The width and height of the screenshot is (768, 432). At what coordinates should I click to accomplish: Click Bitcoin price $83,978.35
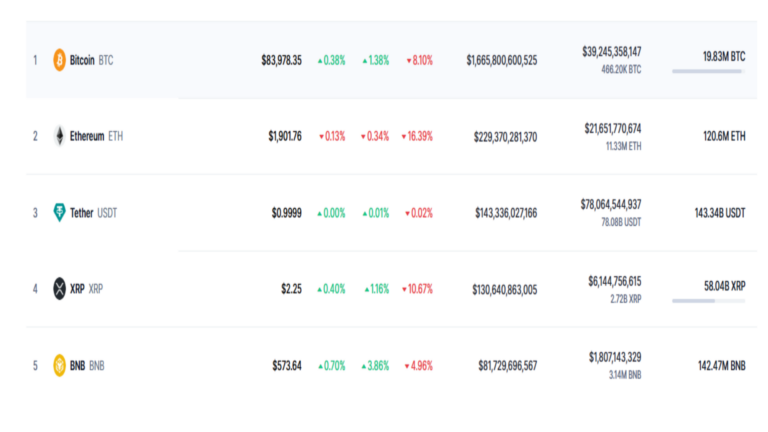point(281,60)
